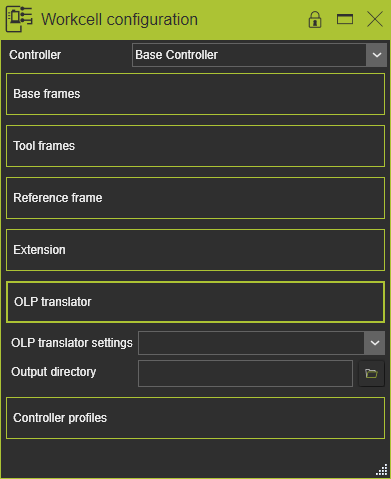The height and width of the screenshot is (479, 391).
Task: Collapse the OLP translator section
Action: (195, 302)
